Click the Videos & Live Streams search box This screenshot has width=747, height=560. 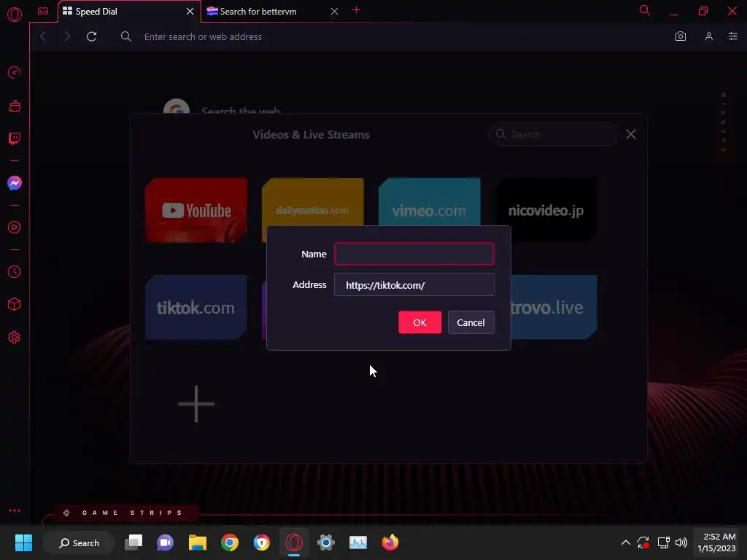pyautogui.click(x=553, y=134)
